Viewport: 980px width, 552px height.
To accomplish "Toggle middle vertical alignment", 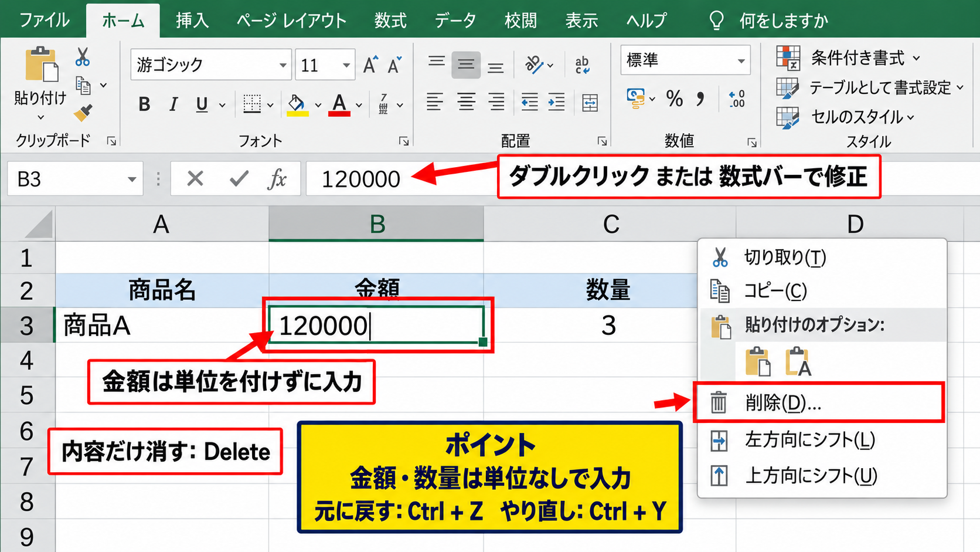I will pos(466,65).
